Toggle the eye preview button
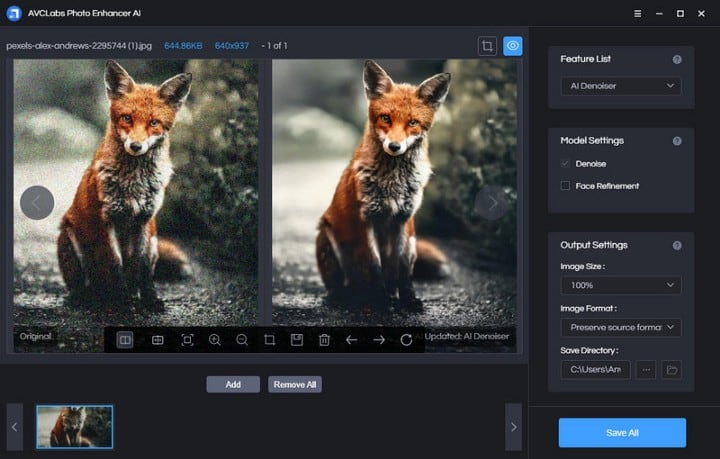This screenshot has height=459, width=720. click(512, 46)
